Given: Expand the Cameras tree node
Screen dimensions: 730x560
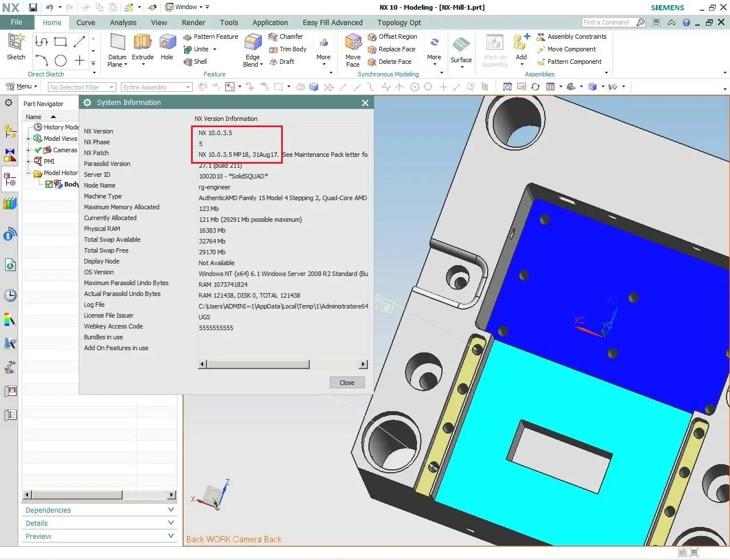Looking at the screenshot, I should (x=29, y=150).
